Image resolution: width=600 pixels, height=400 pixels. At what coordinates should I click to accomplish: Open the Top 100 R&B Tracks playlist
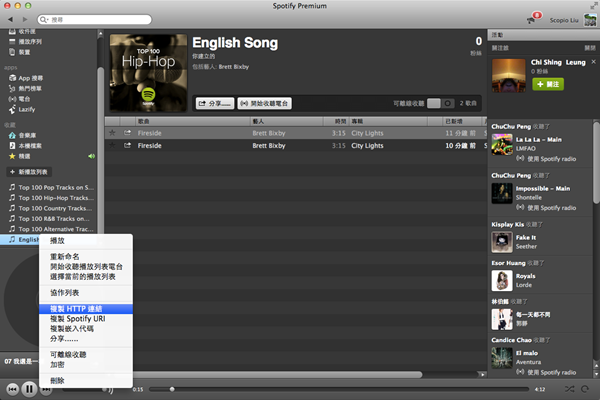pos(51,219)
